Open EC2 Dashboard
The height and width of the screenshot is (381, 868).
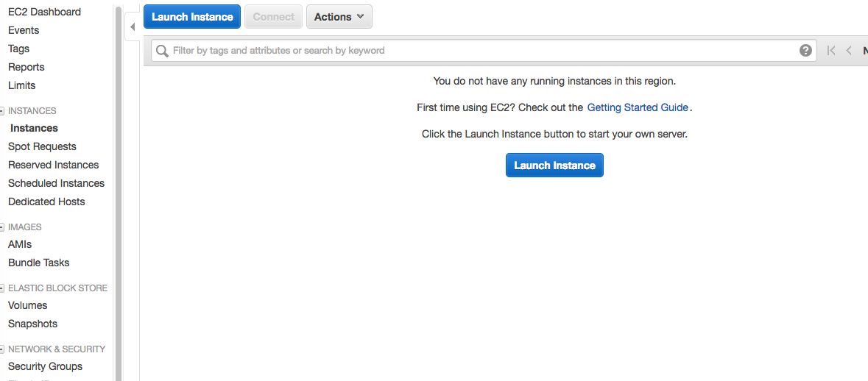pos(44,12)
